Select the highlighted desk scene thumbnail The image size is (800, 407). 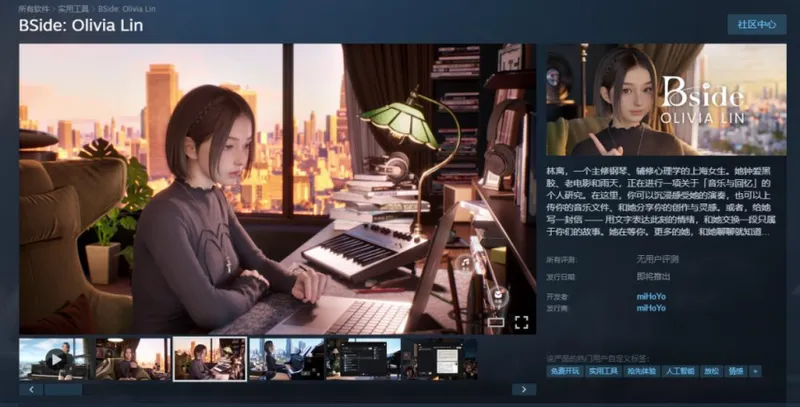pos(210,359)
